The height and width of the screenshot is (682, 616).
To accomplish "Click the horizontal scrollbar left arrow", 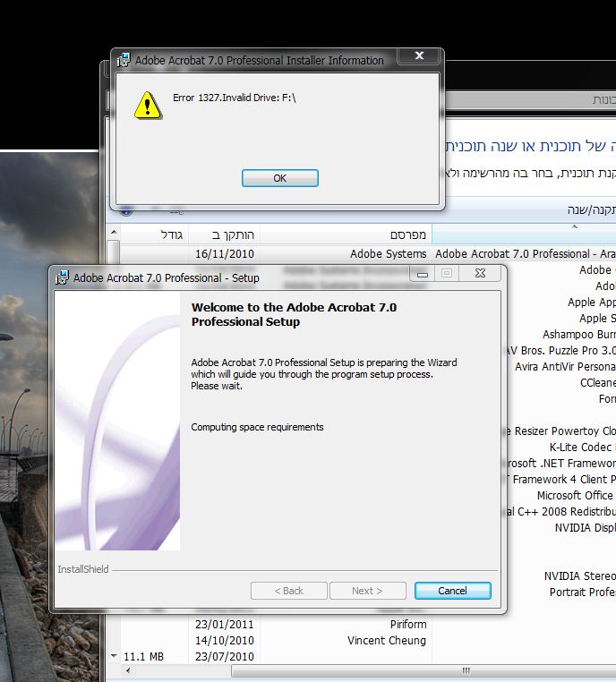I will [128, 670].
